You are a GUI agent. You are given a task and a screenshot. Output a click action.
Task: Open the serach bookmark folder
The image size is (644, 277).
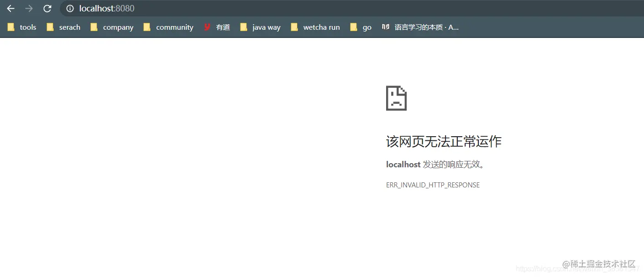(x=70, y=27)
